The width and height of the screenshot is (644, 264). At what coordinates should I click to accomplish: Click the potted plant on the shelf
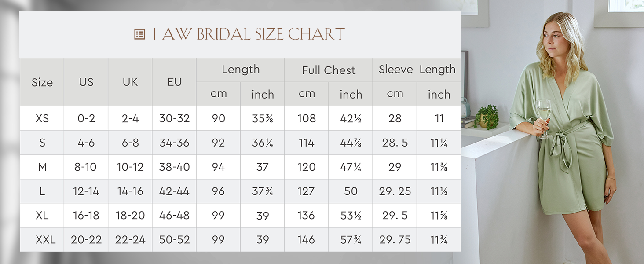pyautogui.click(x=487, y=117)
